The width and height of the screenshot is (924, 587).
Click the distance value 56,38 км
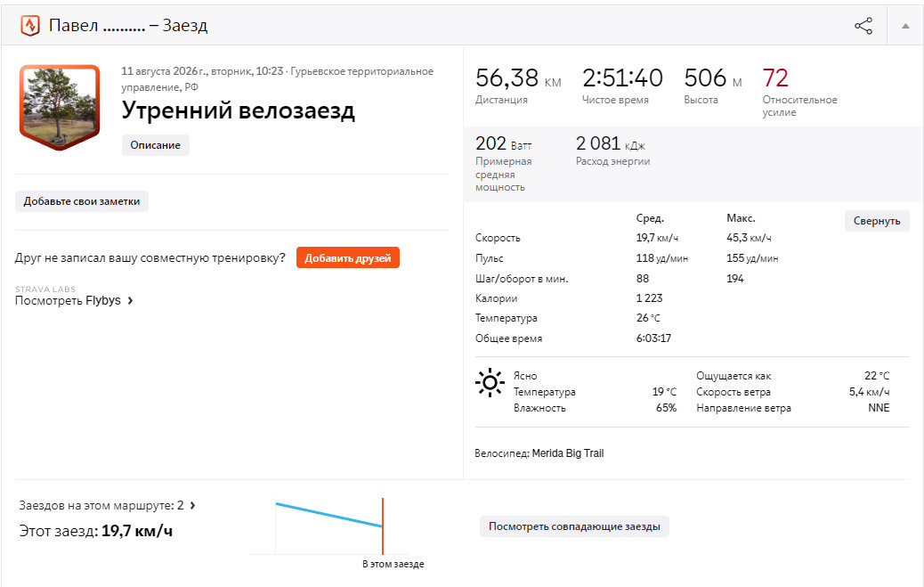(518, 77)
